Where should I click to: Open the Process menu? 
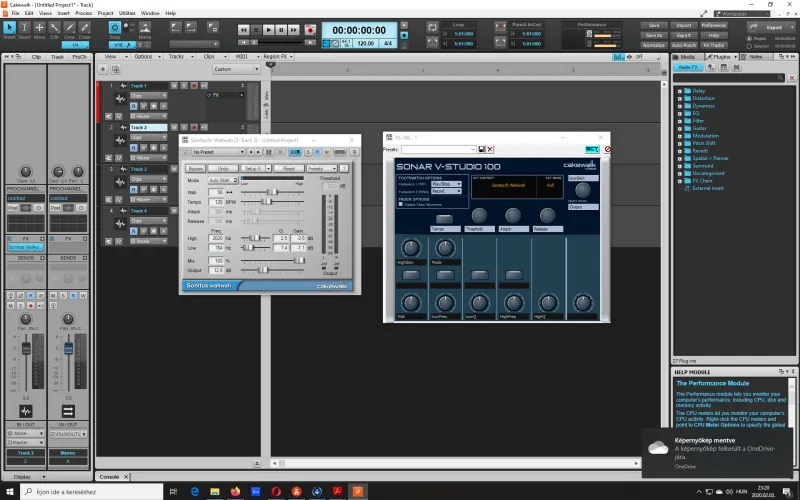[x=83, y=13]
